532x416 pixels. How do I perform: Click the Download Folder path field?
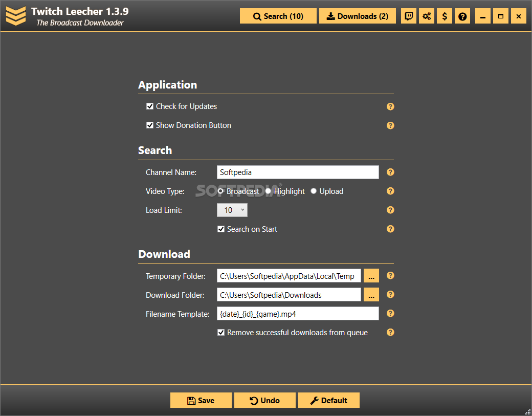point(289,295)
